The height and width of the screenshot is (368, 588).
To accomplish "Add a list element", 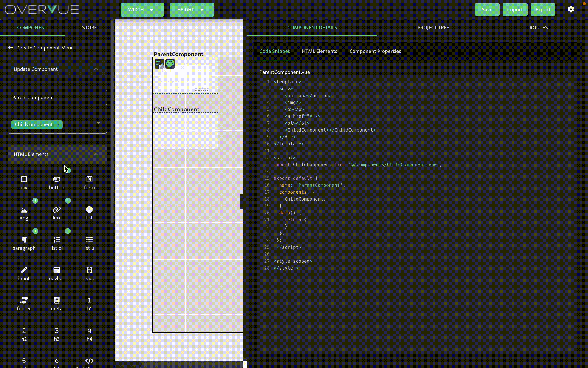I will [x=89, y=213].
